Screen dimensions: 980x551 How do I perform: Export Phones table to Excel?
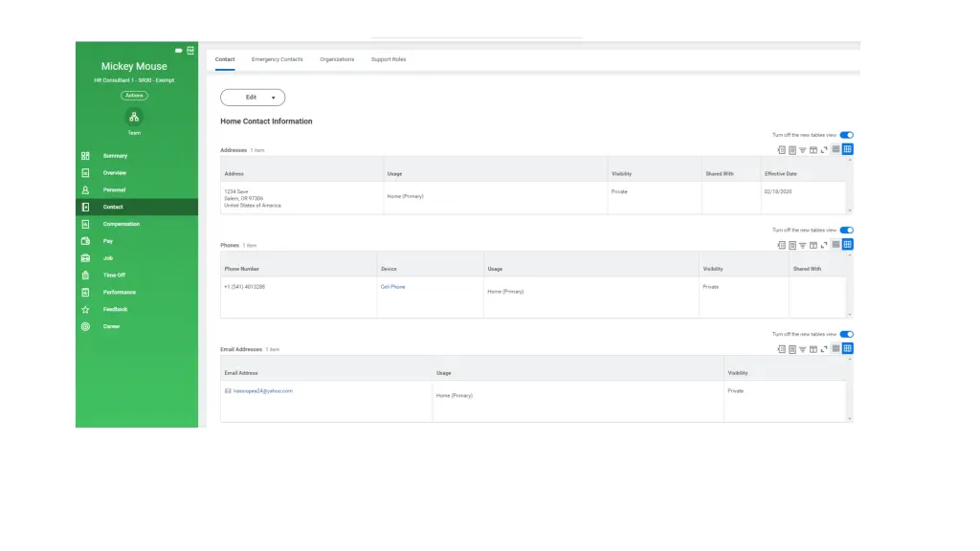pos(781,245)
